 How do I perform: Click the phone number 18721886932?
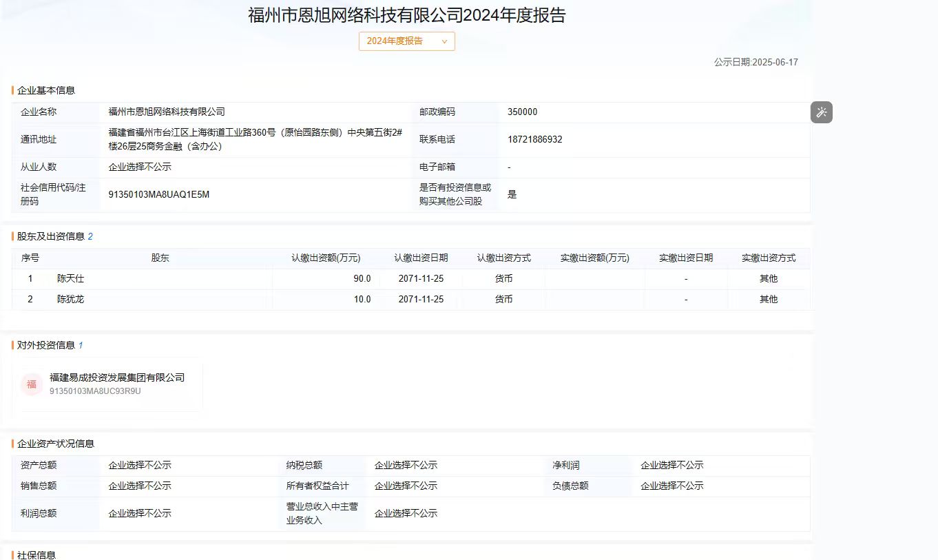(536, 139)
